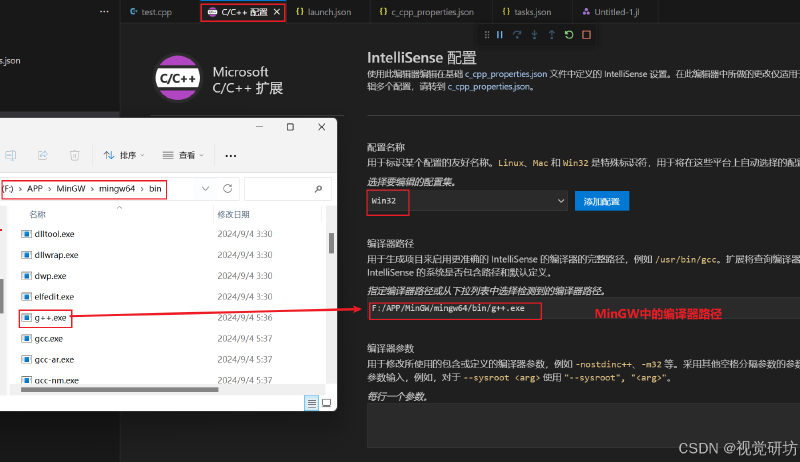800x462 pixels.
Task: Maximize the Explorer window
Action: (x=290, y=127)
